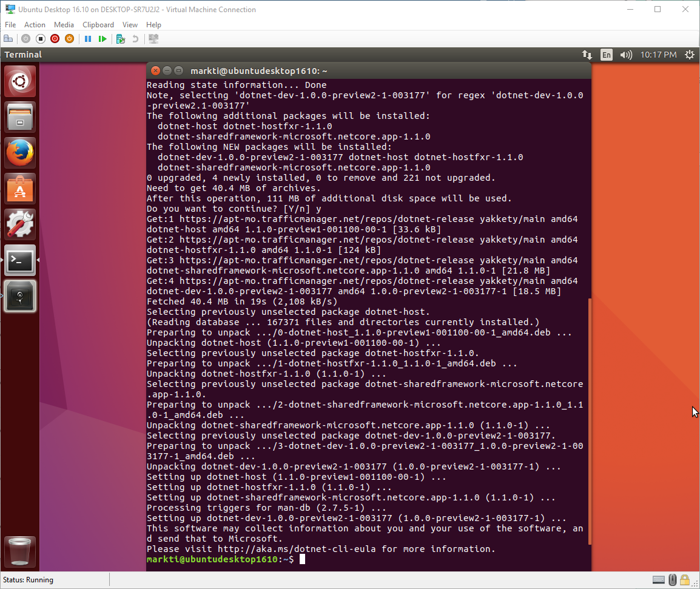Launch System Settings from the dock
Screen dimensions: 700x589
tap(21, 224)
